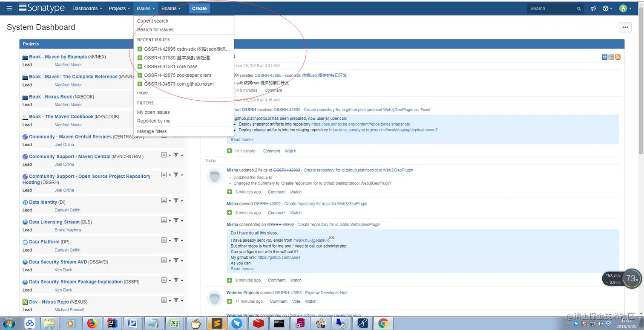
Task: Open recent issue OSSRH-37581 core base
Action: [184, 67]
